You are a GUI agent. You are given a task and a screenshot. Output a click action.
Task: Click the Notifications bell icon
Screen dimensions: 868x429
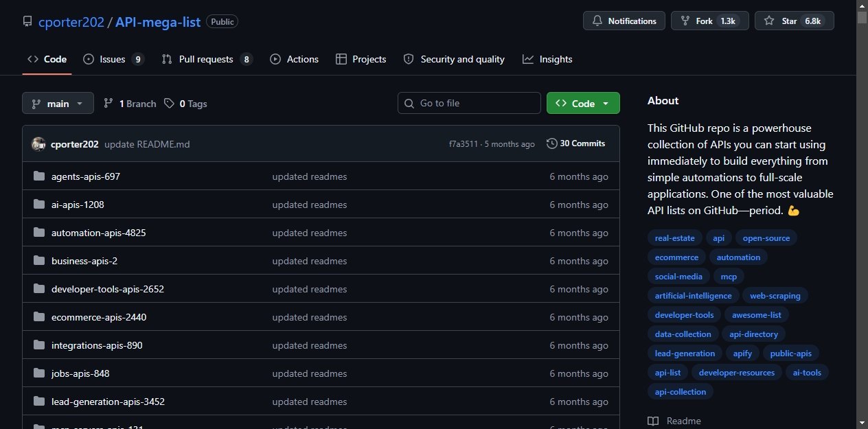597,21
